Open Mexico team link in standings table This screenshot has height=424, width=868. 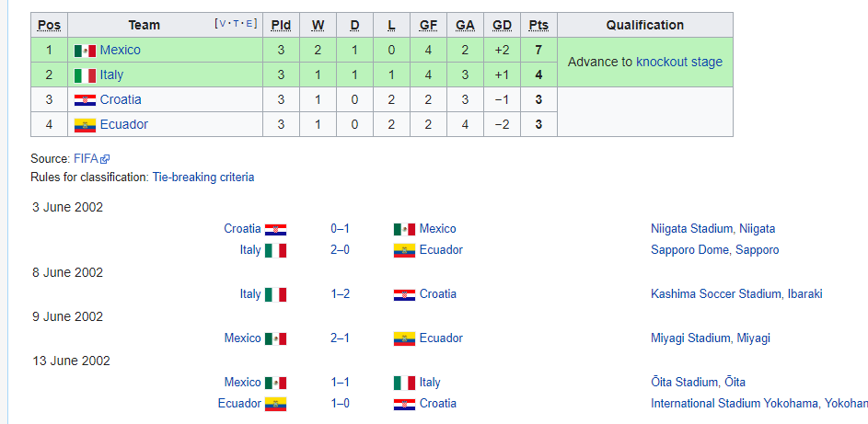click(x=120, y=50)
